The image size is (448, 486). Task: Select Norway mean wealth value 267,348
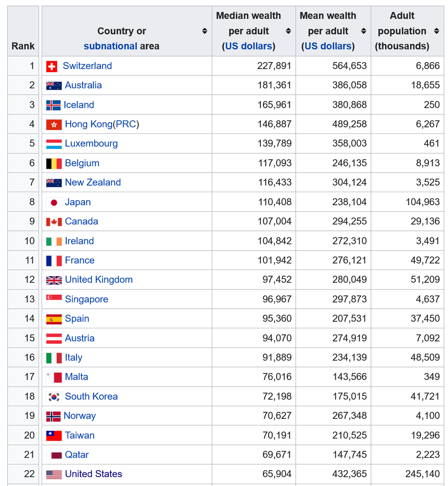(350, 416)
